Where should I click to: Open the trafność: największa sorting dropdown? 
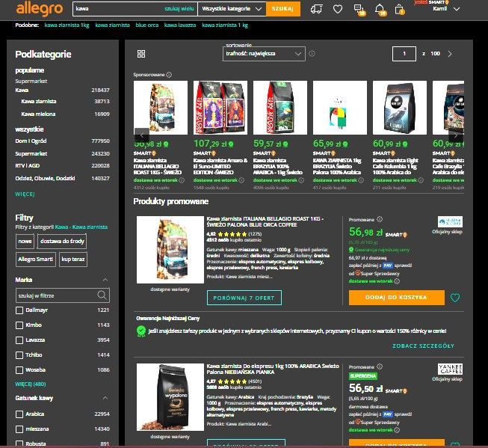(264, 54)
